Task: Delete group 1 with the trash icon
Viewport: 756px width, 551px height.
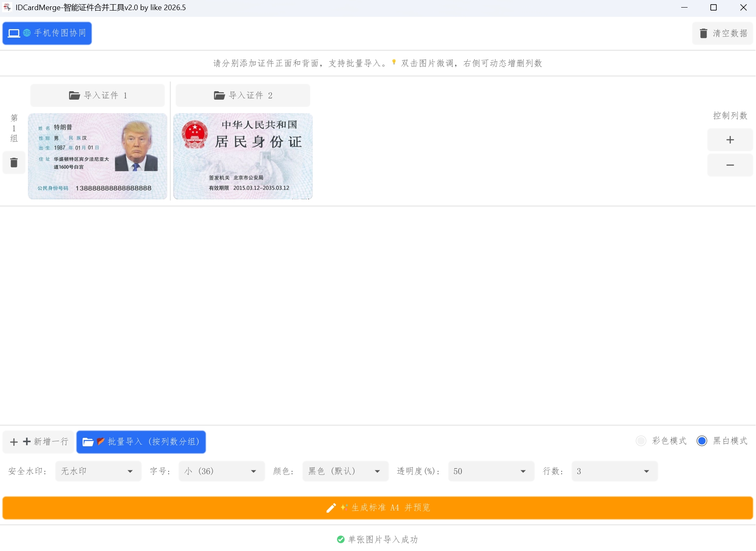Action: [14, 163]
